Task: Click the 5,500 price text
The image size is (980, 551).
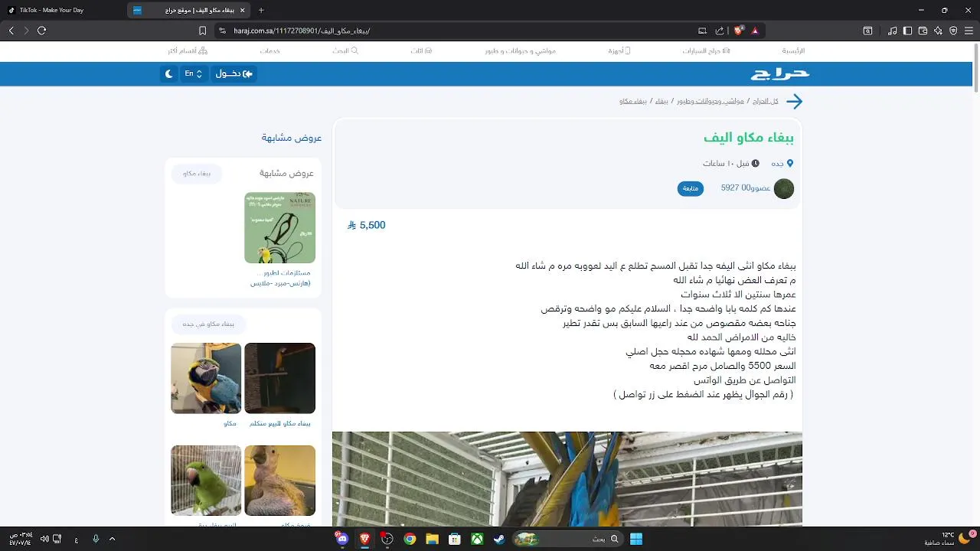Action: tap(366, 225)
